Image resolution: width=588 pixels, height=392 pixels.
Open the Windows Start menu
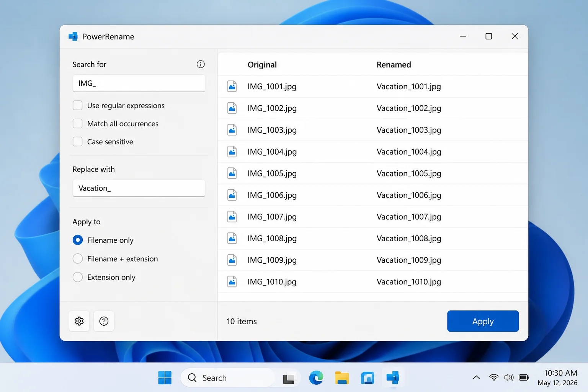165,378
